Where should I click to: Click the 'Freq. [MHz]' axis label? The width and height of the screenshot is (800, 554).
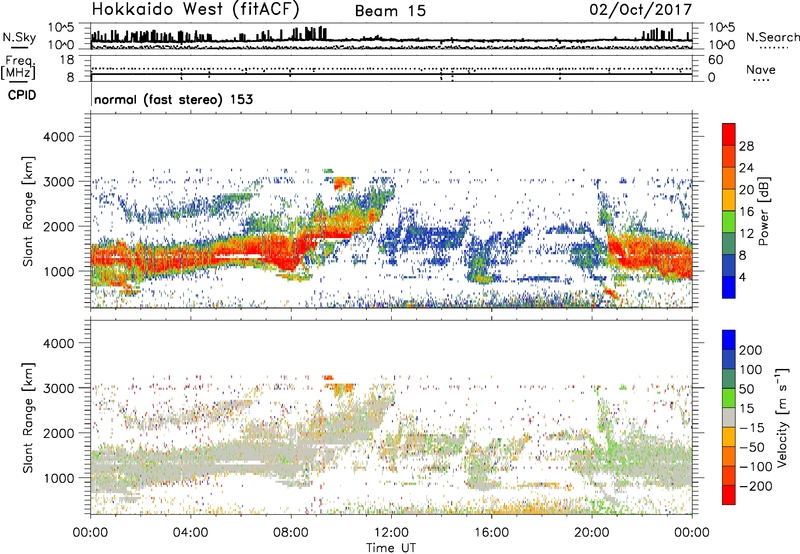tap(19, 67)
